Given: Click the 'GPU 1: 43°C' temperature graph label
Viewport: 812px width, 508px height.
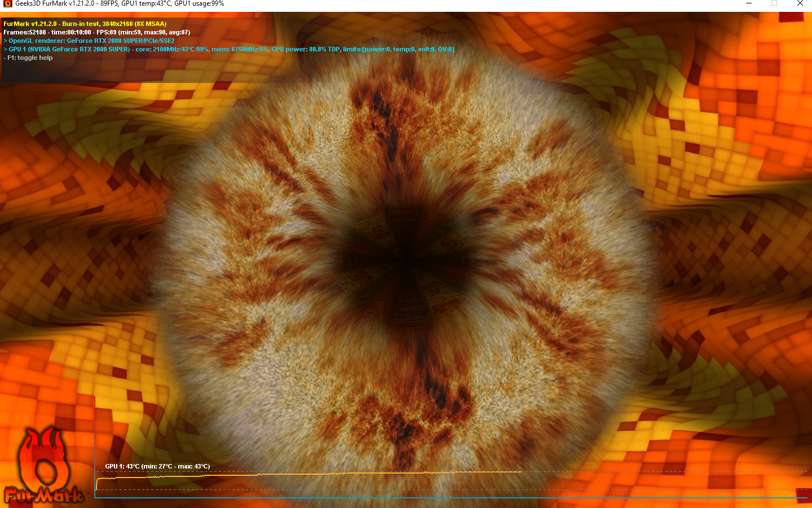Looking at the screenshot, I should tap(157, 466).
